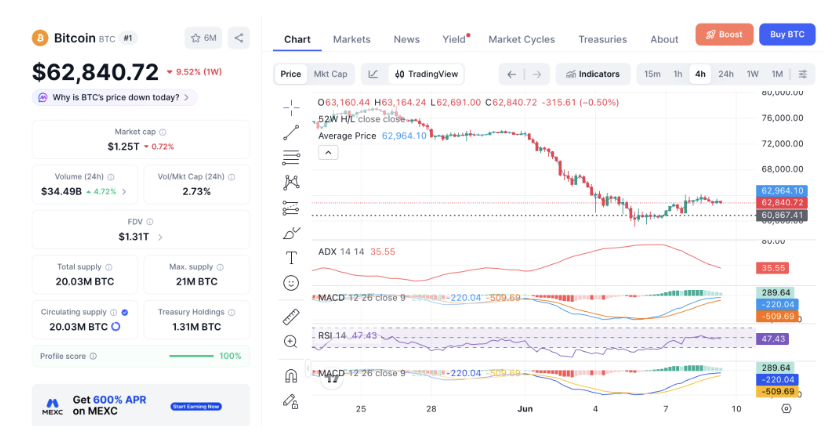Image resolution: width=826 pixels, height=446 pixels.
Task: Click the 100% profile score progress bar
Action: click(191, 356)
